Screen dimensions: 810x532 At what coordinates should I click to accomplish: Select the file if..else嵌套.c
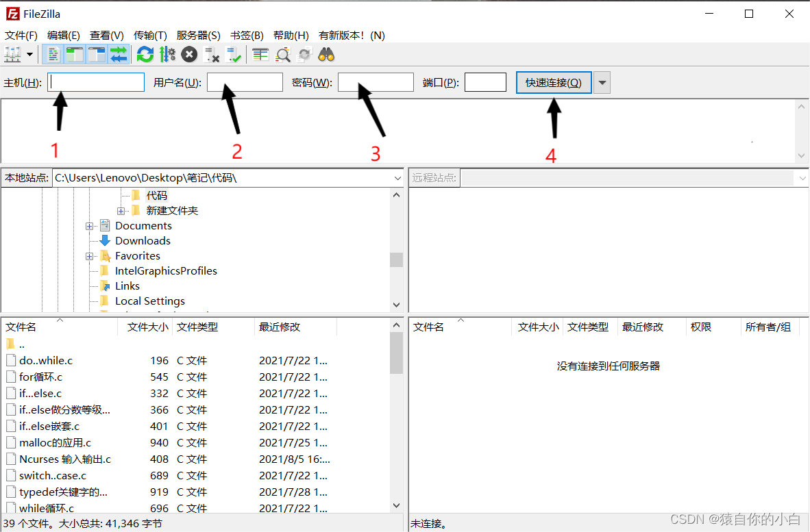click(x=49, y=427)
